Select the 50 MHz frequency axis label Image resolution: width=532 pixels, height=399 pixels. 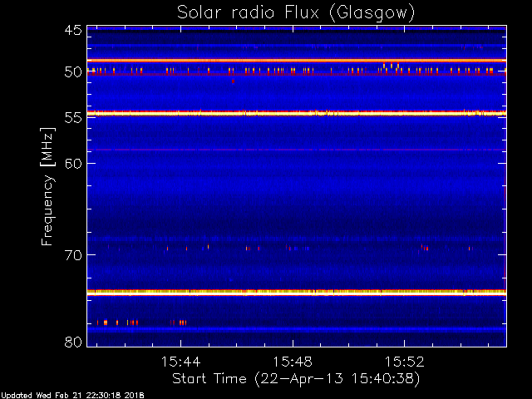(x=73, y=72)
